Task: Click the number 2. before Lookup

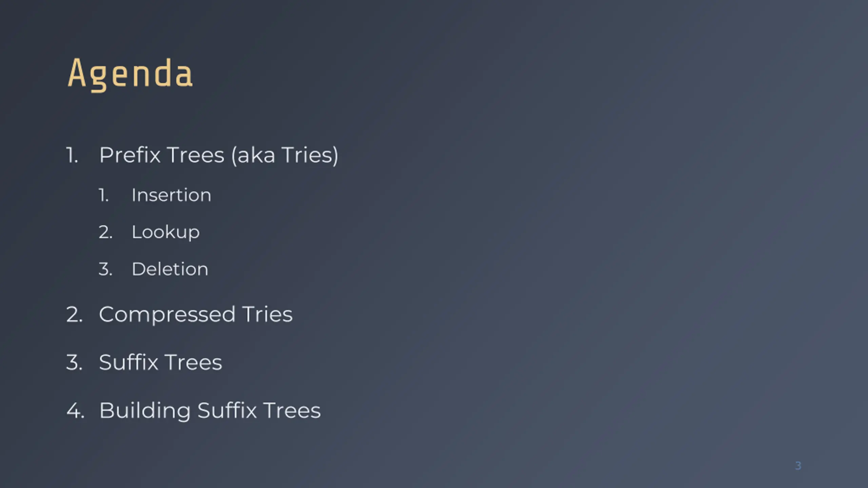Action: 105,232
